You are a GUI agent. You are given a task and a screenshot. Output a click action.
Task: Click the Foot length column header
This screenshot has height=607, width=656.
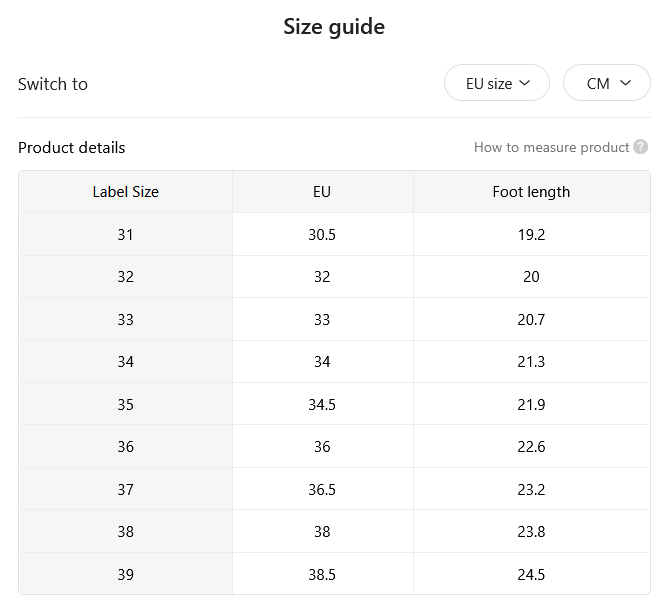(531, 192)
